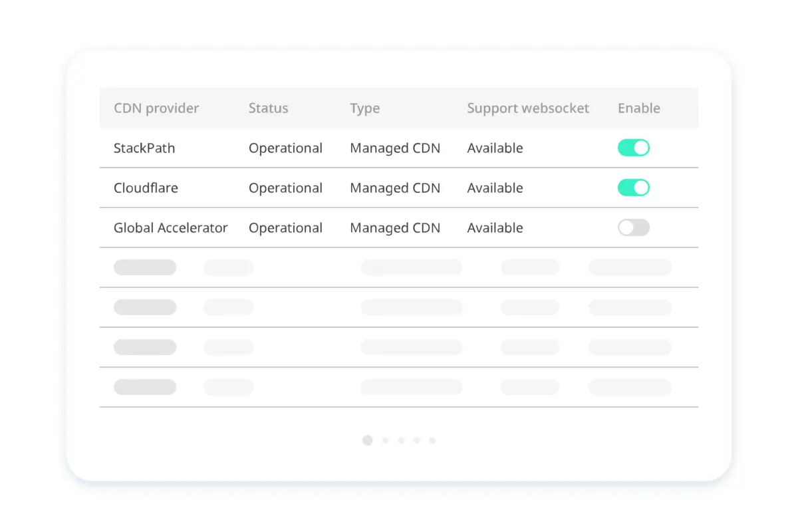This screenshot has width=798, height=532.
Task: Click Available in Cloudflare row
Action: coord(495,188)
